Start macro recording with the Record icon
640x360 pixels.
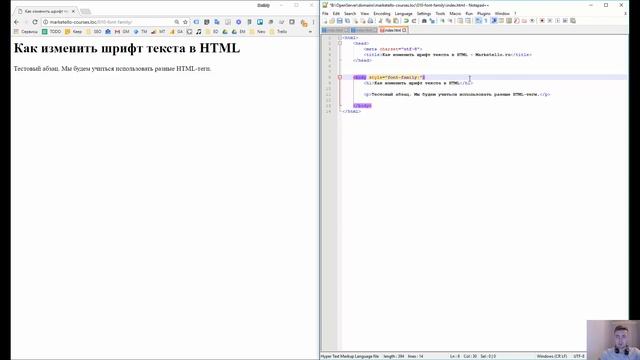542,21
